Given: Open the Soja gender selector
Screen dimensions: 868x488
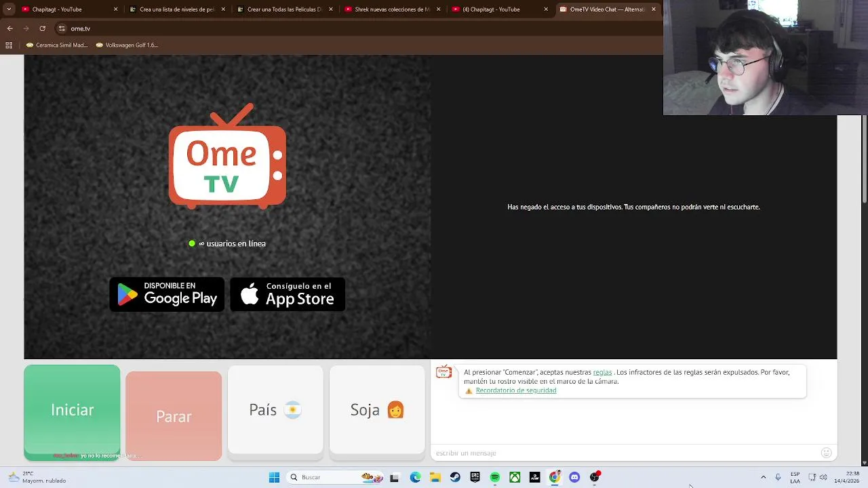Looking at the screenshot, I should 377,410.
